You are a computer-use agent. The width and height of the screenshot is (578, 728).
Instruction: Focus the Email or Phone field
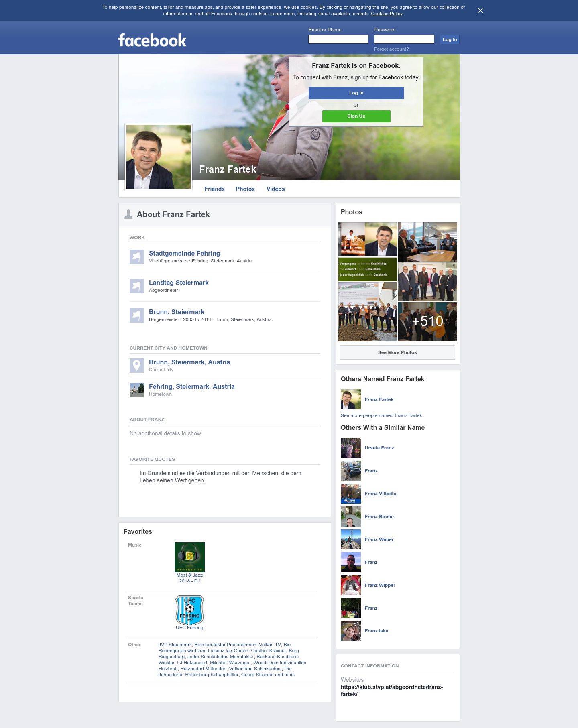(338, 39)
